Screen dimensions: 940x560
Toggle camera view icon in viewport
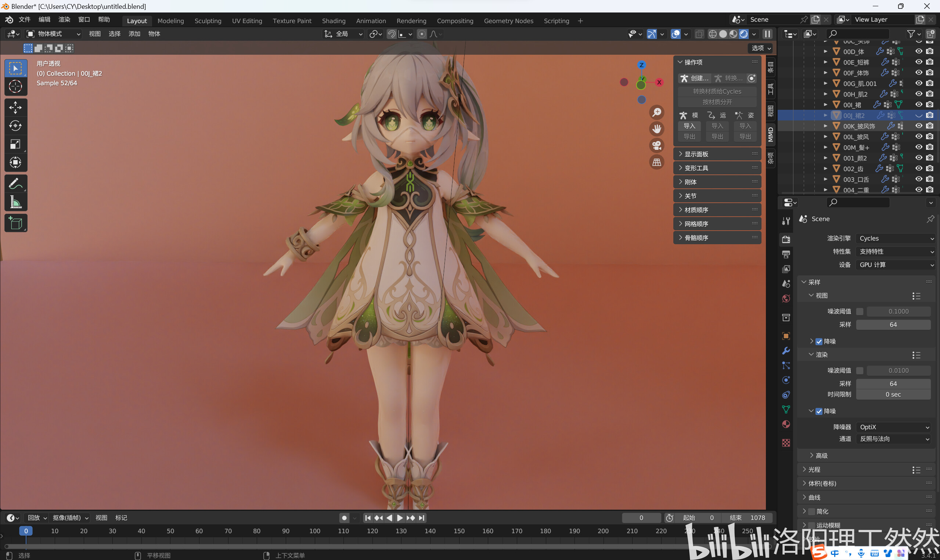coord(657,145)
